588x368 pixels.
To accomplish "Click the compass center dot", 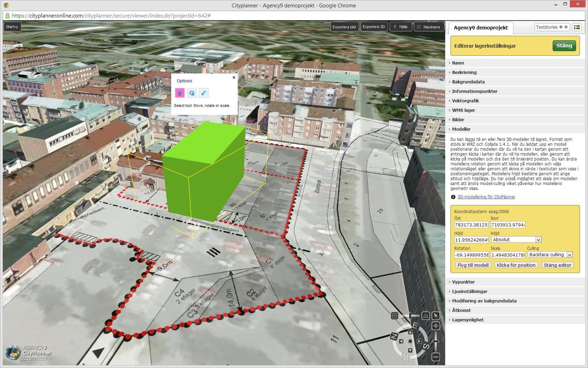I will pyautogui.click(x=410, y=341).
